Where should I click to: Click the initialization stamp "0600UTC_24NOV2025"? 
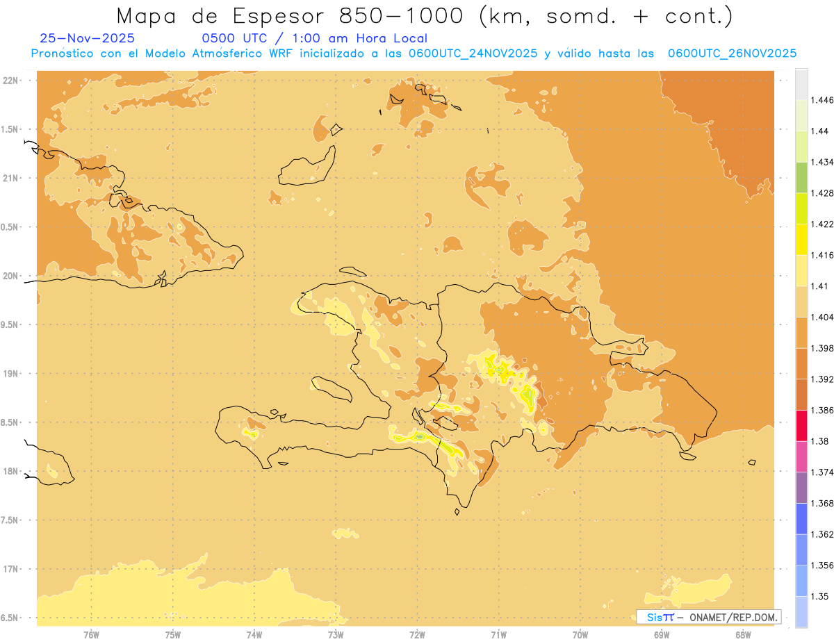tap(473, 53)
